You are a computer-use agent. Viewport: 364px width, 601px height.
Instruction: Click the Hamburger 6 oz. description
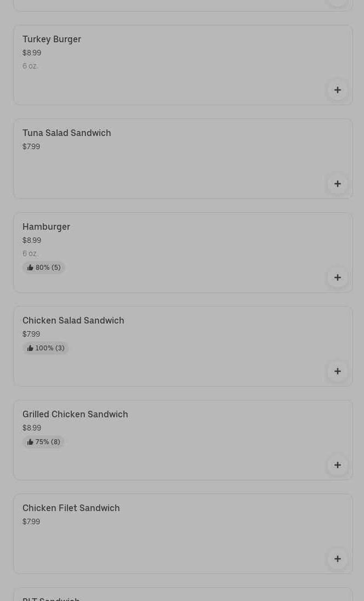coord(30,254)
